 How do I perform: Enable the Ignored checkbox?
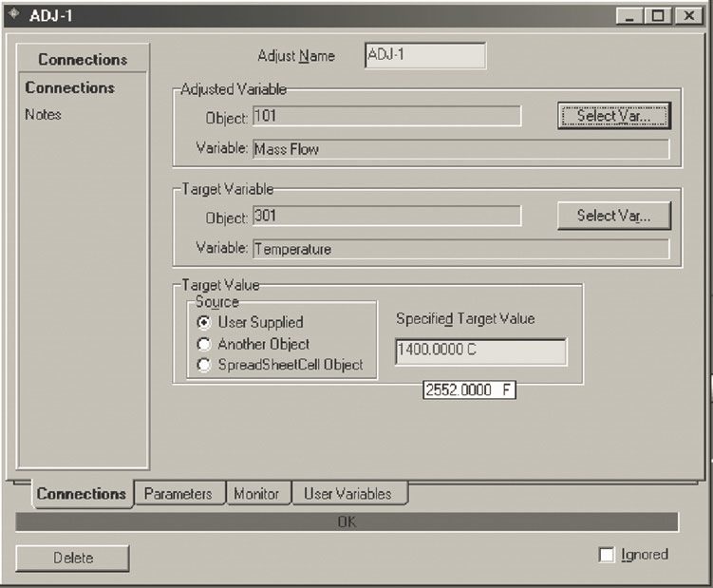pos(607,555)
